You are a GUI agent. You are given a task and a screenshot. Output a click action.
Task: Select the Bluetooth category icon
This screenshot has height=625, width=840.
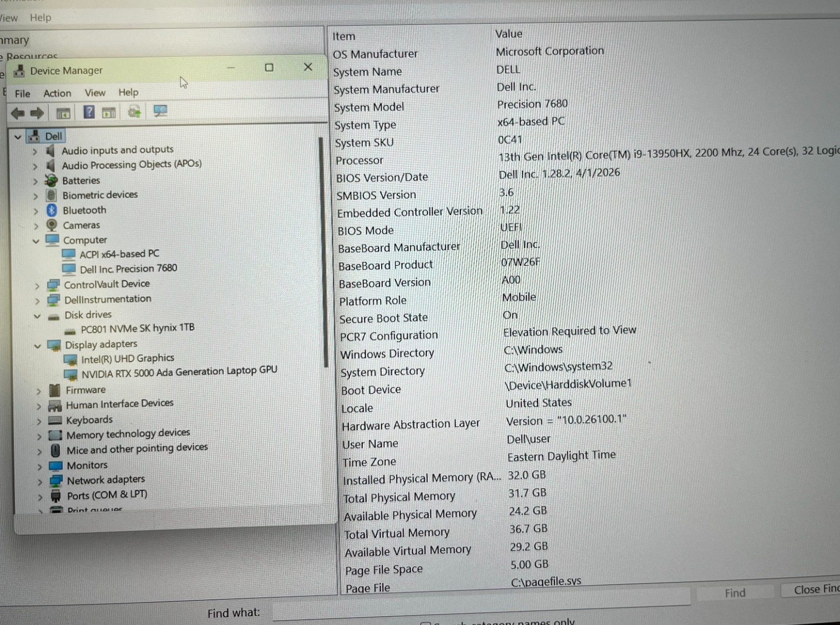(x=51, y=210)
